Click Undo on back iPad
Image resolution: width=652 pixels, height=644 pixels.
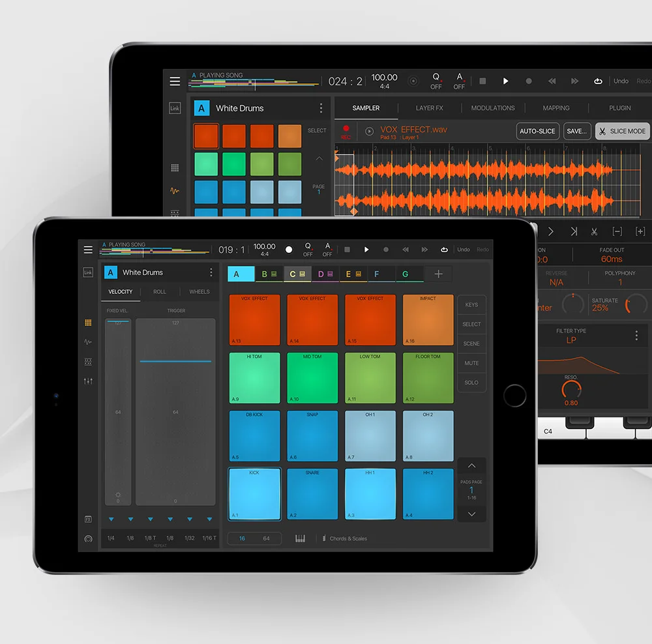(621, 81)
